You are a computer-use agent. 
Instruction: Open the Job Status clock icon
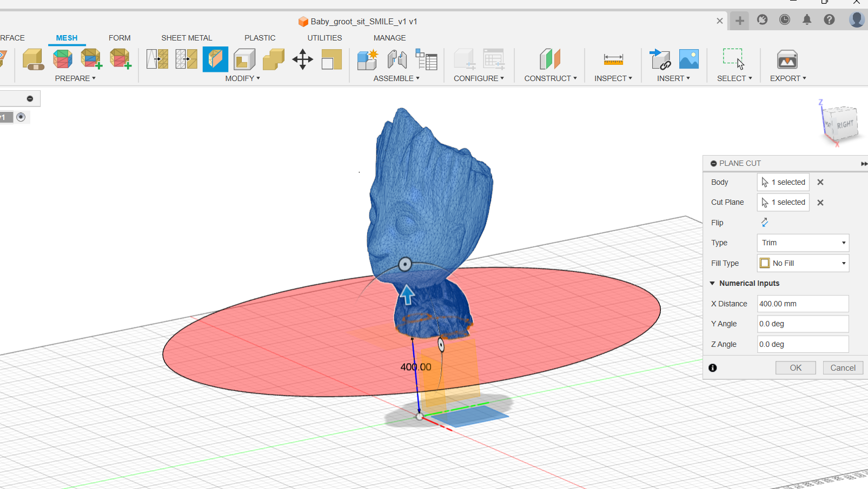pos(785,20)
